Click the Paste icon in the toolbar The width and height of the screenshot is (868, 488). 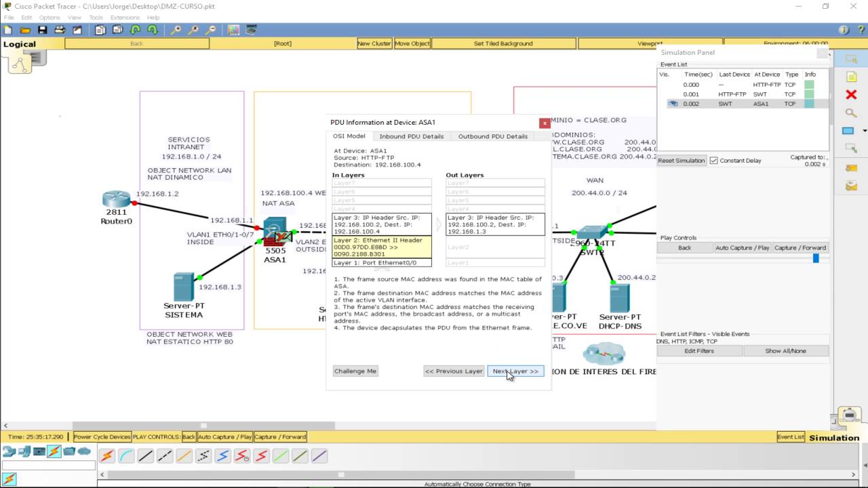(117, 30)
